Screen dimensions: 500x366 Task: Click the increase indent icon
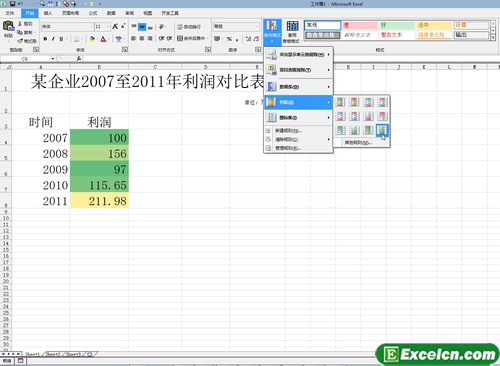pos(169,38)
